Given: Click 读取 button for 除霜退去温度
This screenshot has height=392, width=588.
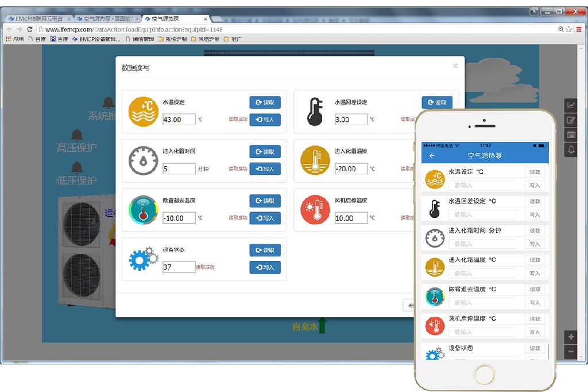Looking at the screenshot, I should coord(265,201).
